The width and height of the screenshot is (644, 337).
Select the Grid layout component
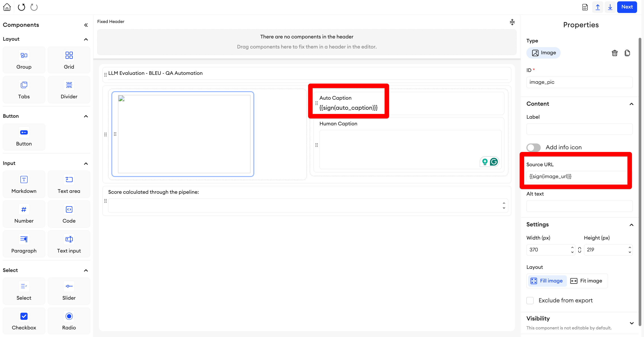69,60
